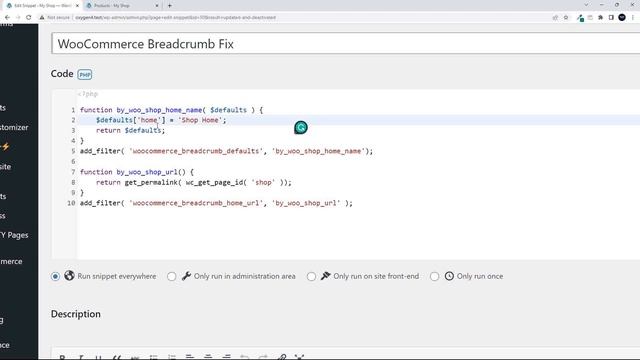
Task: Open the browser three-dot menu
Action: (x=633, y=18)
